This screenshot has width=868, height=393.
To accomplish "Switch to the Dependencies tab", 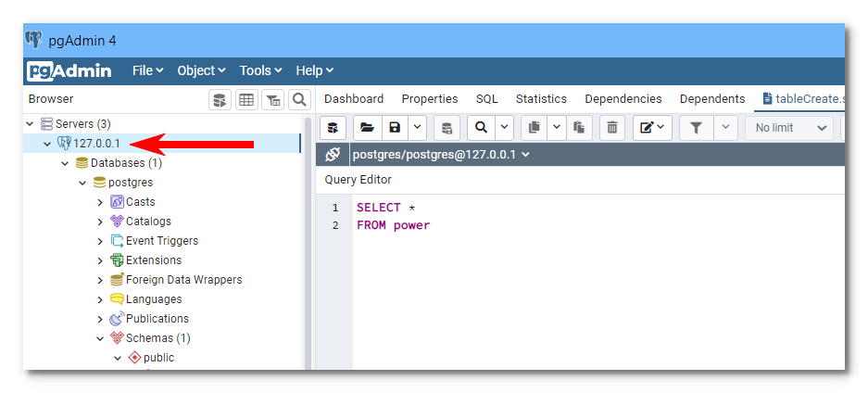I will tap(623, 99).
